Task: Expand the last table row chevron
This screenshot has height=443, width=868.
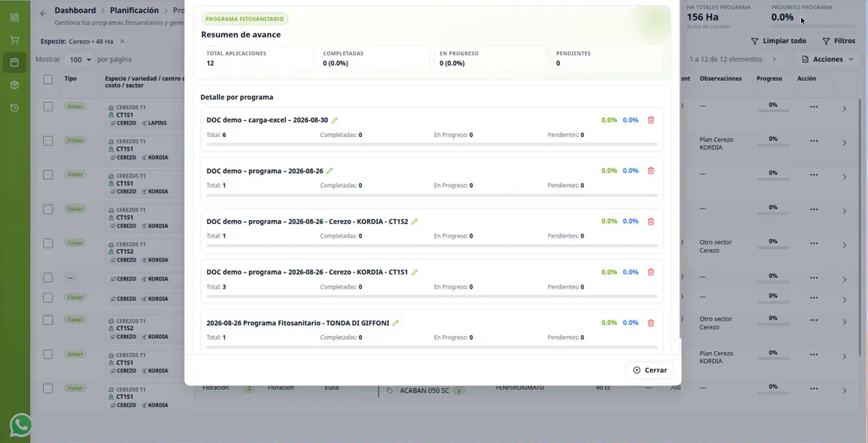Action: click(x=844, y=391)
